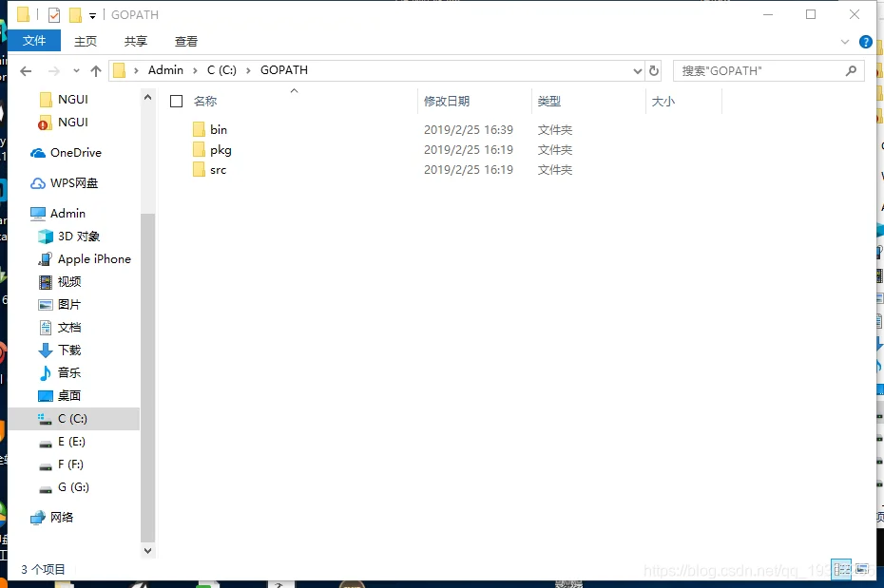Open the 文件 menu
This screenshot has width=884, height=588.
click(x=34, y=41)
